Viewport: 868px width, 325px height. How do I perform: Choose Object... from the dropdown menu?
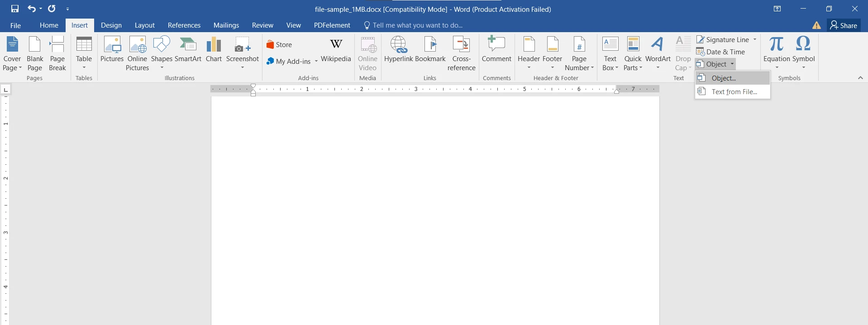(724, 78)
